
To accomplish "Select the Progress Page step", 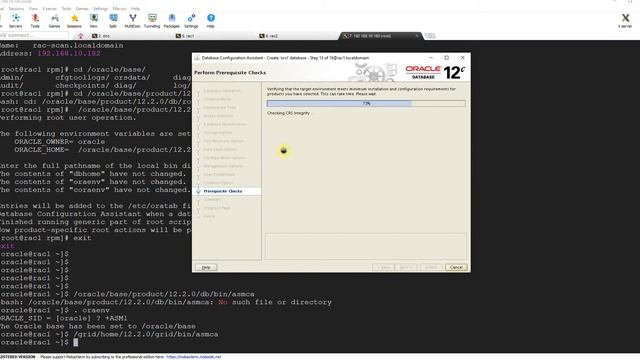I will [217, 208].
